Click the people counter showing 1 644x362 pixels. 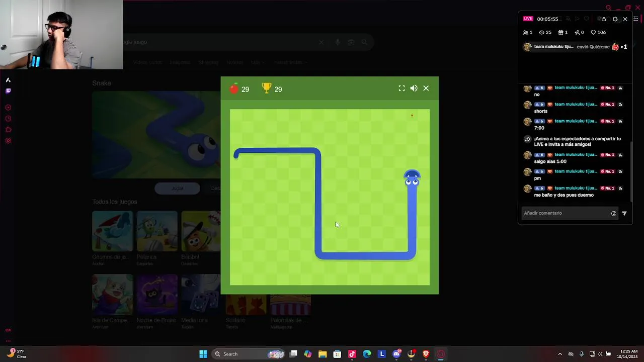tap(528, 32)
